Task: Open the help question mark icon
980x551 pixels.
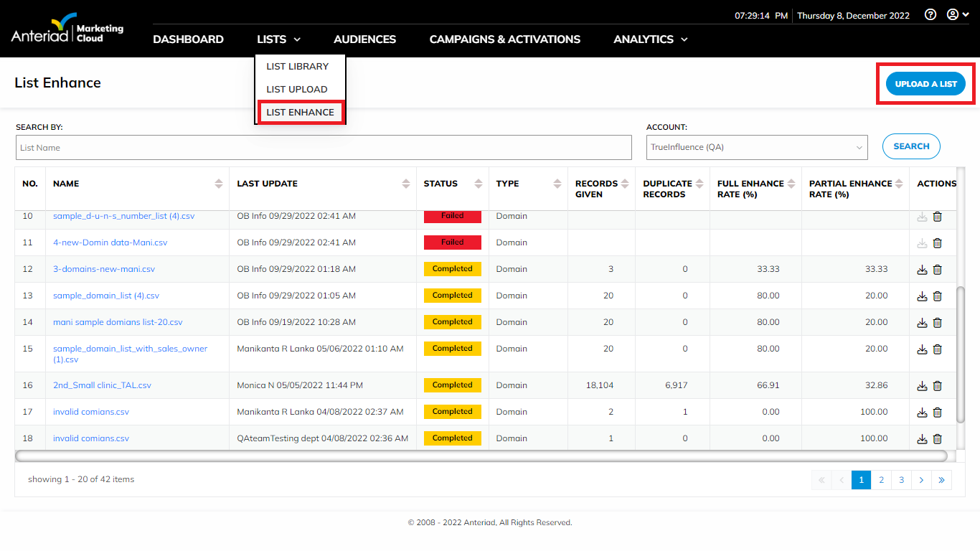Action: click(930, 14)
